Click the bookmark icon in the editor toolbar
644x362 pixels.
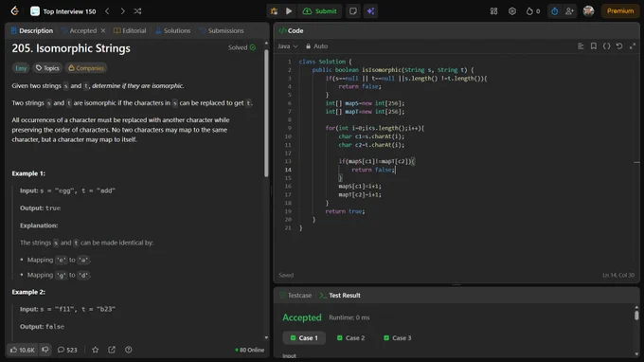pos(594,46)
